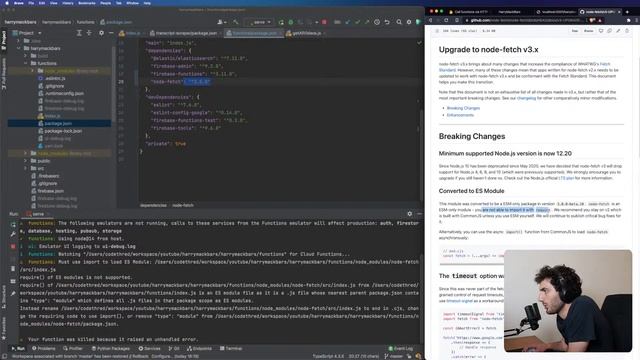Follow the Breaking Changes link
This screenshot has height=360, width=640.
(x=463, y=108)
